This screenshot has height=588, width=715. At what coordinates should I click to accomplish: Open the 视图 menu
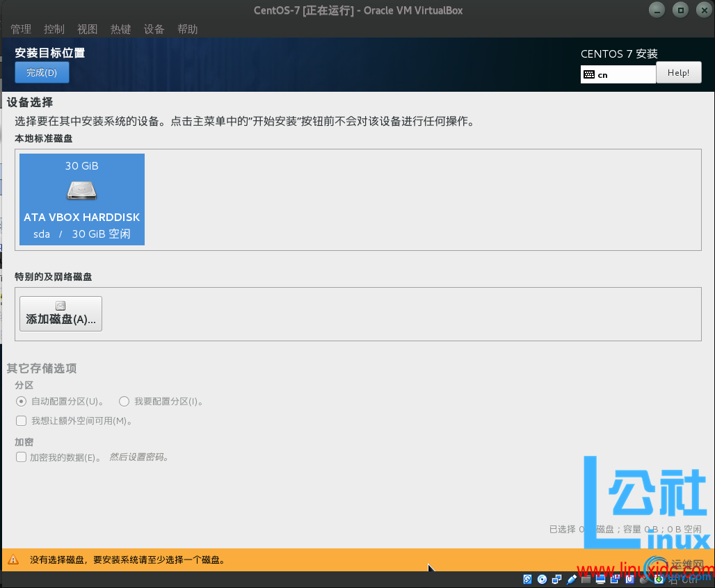(88, 29)
